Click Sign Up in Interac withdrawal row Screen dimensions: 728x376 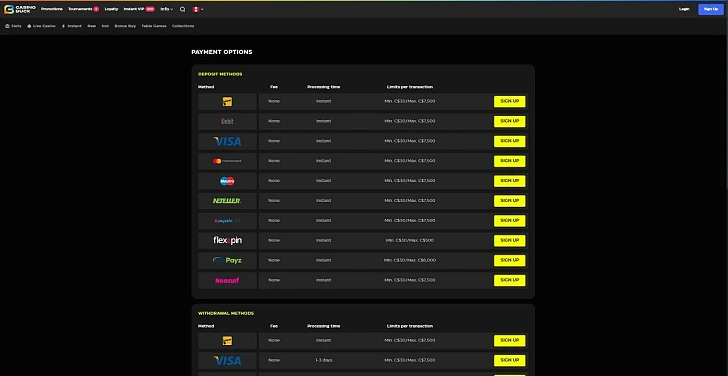click(509, 341)
